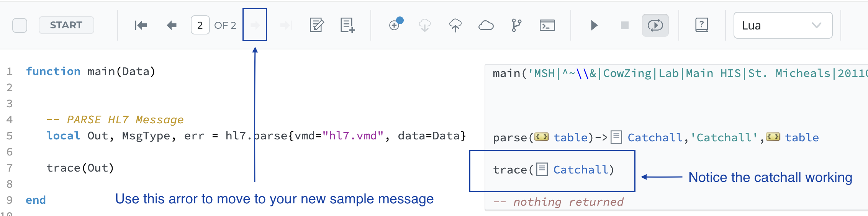This screenshot has height=216, width=868.
Task: Tick the checkbox beside START
Action: 20,25
